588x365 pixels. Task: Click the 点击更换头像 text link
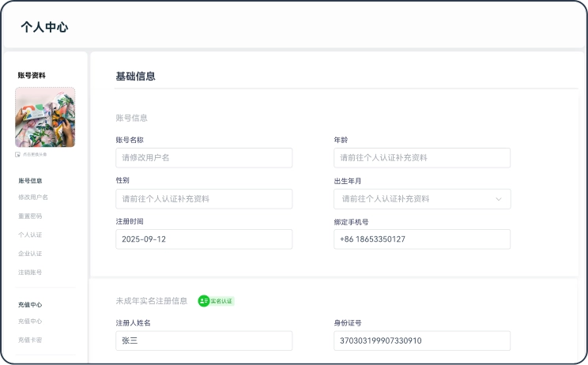click(33, 155)
